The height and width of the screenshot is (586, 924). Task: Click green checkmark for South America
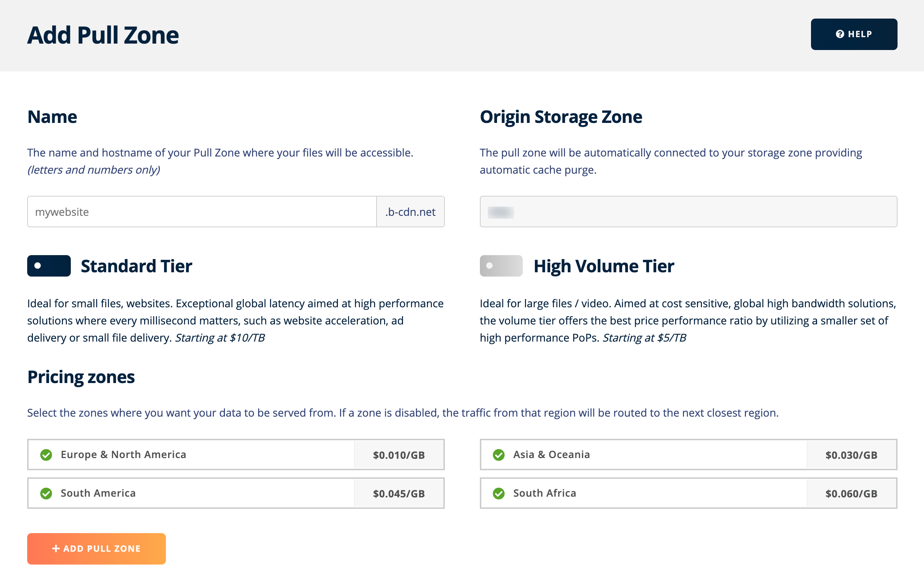[46, 493]
